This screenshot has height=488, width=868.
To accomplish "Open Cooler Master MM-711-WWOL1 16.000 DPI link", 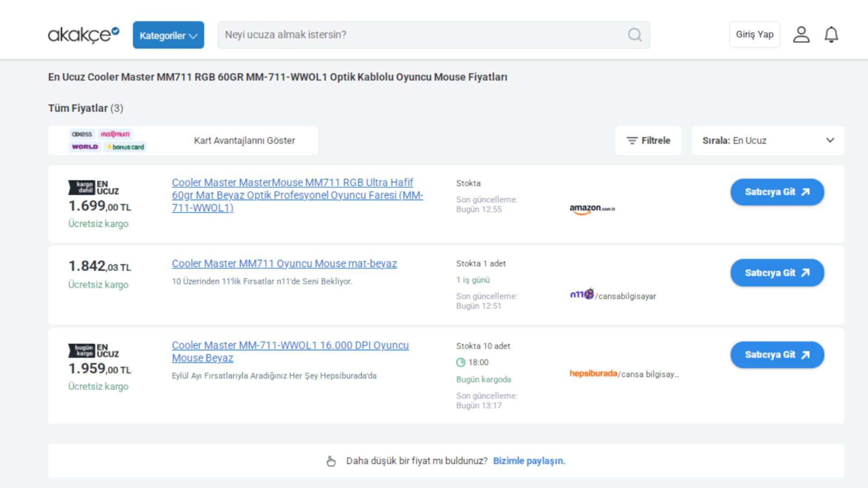I will (x=290, y=346).
